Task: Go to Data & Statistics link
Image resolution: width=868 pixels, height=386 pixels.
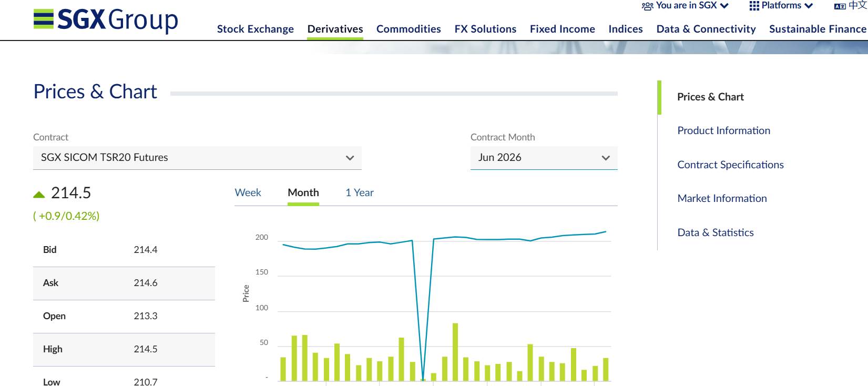Action: coord(715,232)
